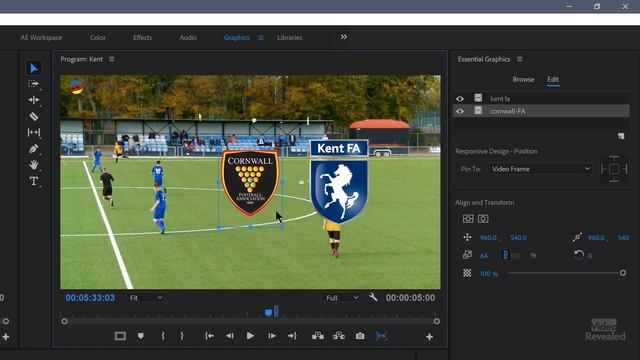This screenshot has width=640, height=360.
Task: Select Cornwall logo in Program monitor
Action: point(250,182)
